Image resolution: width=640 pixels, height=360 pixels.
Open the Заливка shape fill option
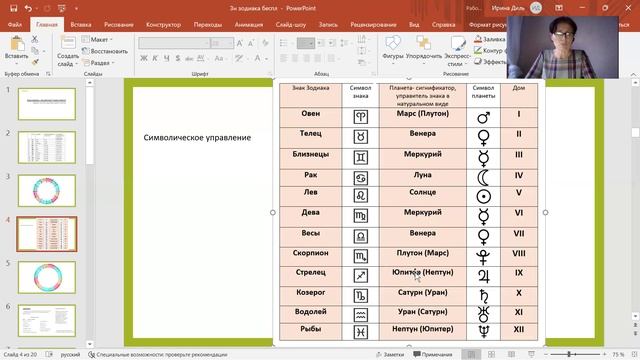point(490,40)
